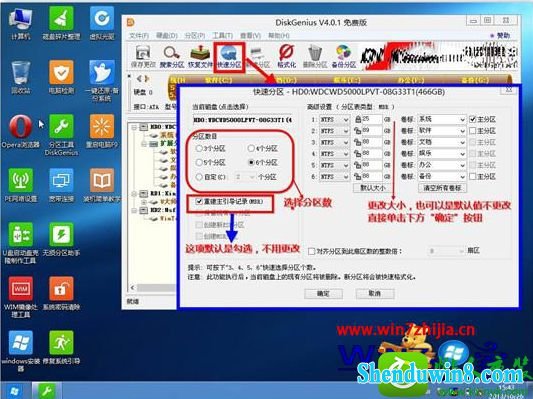
Task: Click the 清空所有卷标 (Clear all labels) button
Action: click(442, 188)
